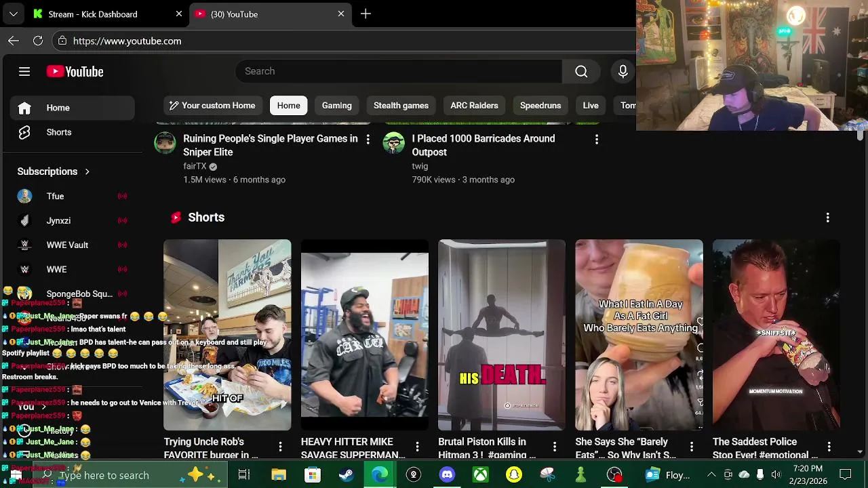This screenshot has height=488, width=868.
Task: Play Uncle Rob's burger short thumbnail
Action: pos(227,335)
